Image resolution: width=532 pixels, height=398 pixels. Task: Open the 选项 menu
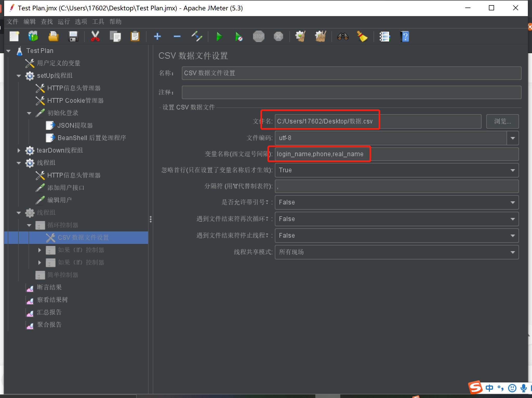click(x=81, y=22)
